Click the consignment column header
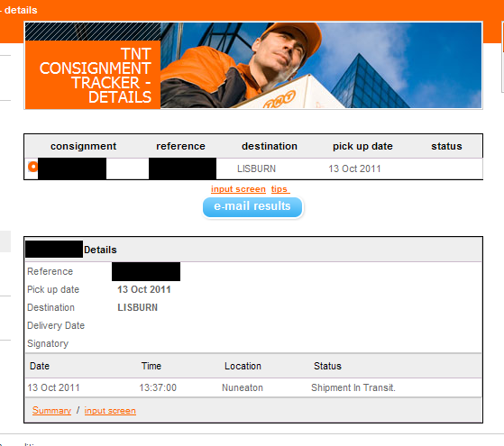Image resolution: width=504 pixels, height=446 pixels. pyautogui.click(x=83, y=146)
